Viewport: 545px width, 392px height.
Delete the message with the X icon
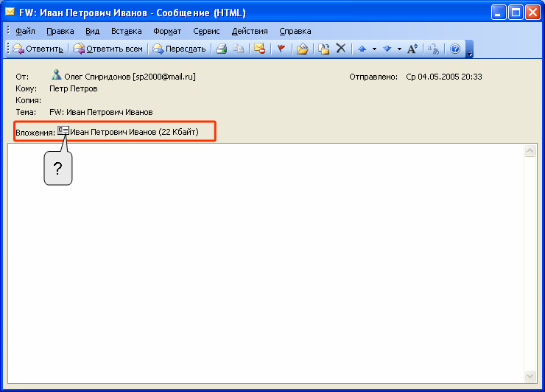(x=341, y=49)
